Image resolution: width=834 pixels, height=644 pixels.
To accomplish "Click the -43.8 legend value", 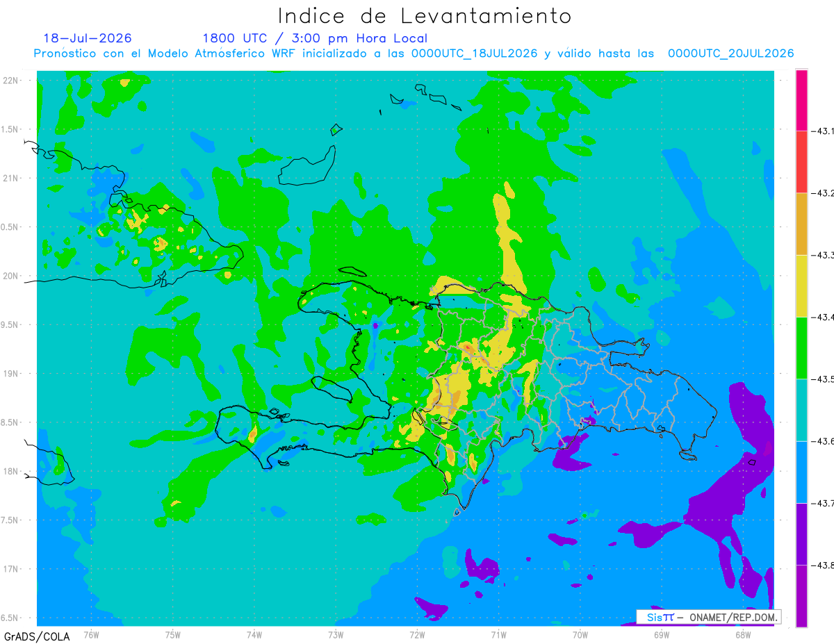I will (822, 565).
